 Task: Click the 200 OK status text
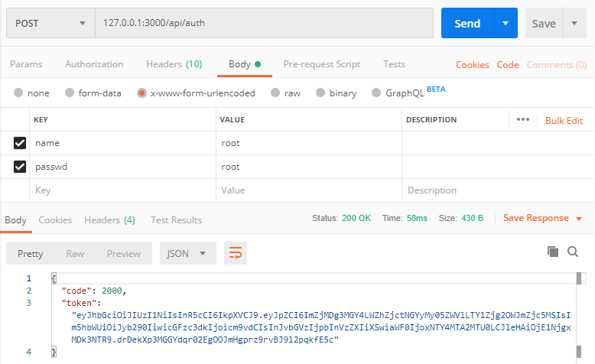pyautogui.click(x=356, y=218)
